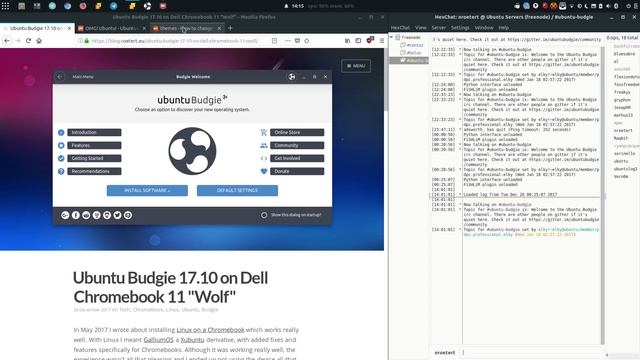Click the Telegram icon in the top panel
640x360 pixels.
[114, 6]
